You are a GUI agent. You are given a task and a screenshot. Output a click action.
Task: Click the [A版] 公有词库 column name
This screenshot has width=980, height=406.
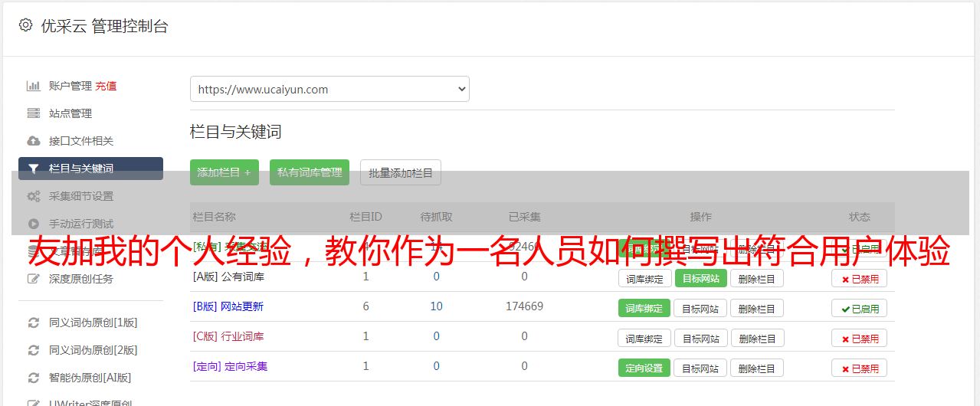click(x=228, y=277)
